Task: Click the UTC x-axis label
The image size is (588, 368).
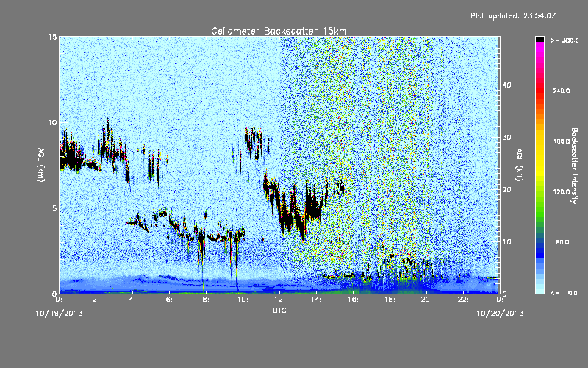Action: [279, 310]
